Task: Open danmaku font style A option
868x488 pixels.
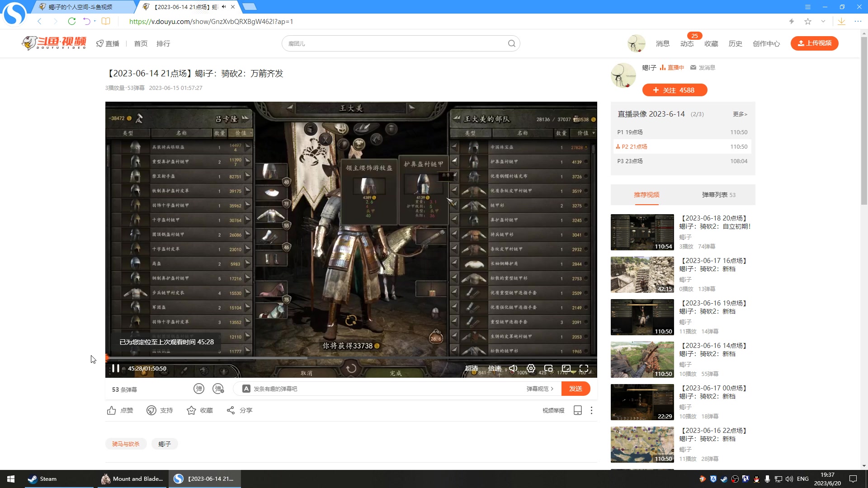Action: 246,389
